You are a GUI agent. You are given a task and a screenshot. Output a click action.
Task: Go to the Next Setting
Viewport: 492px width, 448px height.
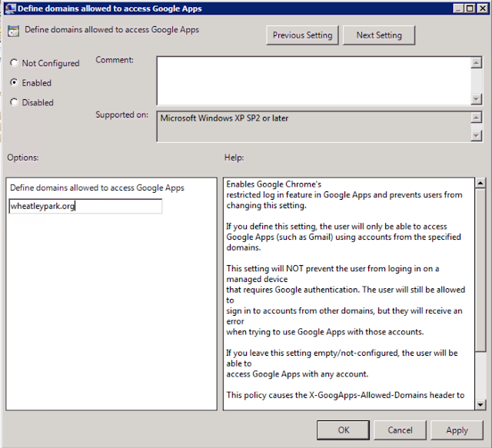pos(379,35)
